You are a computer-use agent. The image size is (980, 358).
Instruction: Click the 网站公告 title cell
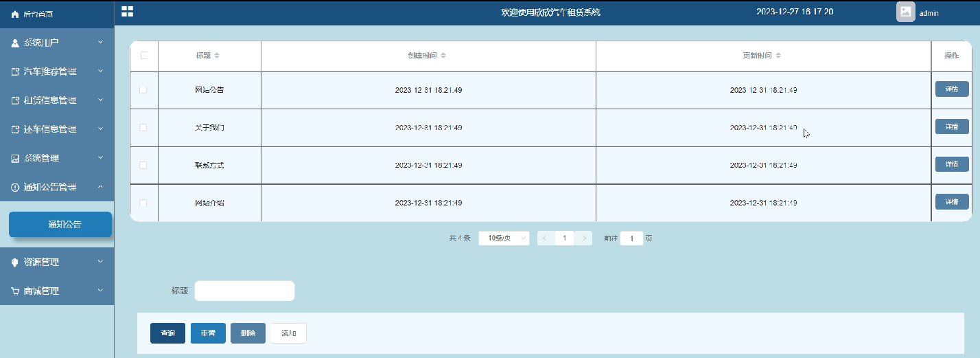pyautogui.click(x=209, y=90)
